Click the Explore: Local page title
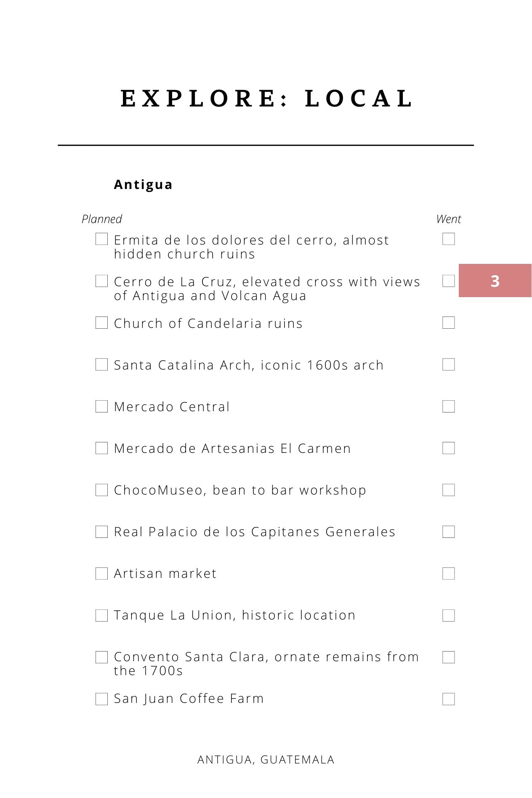The width and height of the screenshot is (532, 798). 267,98
